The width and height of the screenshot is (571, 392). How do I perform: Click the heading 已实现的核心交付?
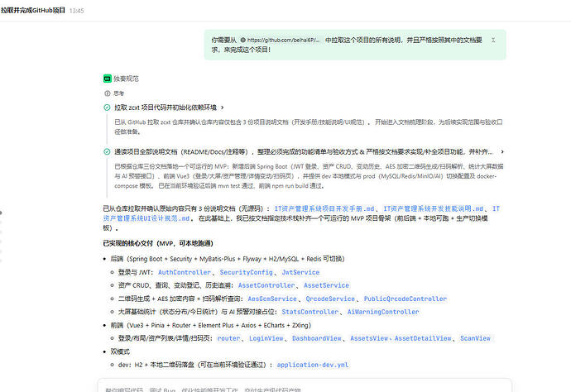(158, 243)
